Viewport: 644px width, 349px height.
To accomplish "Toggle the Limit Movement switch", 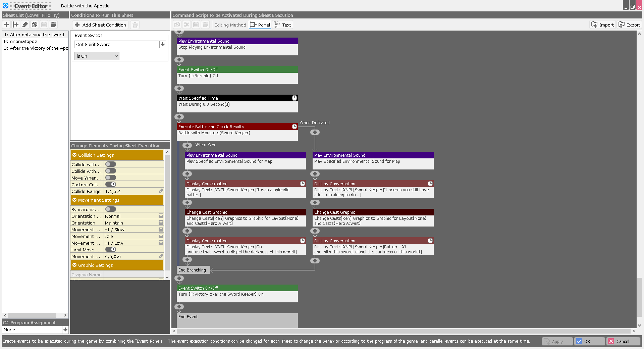I will pyautogui.click(x=111, y=249).
